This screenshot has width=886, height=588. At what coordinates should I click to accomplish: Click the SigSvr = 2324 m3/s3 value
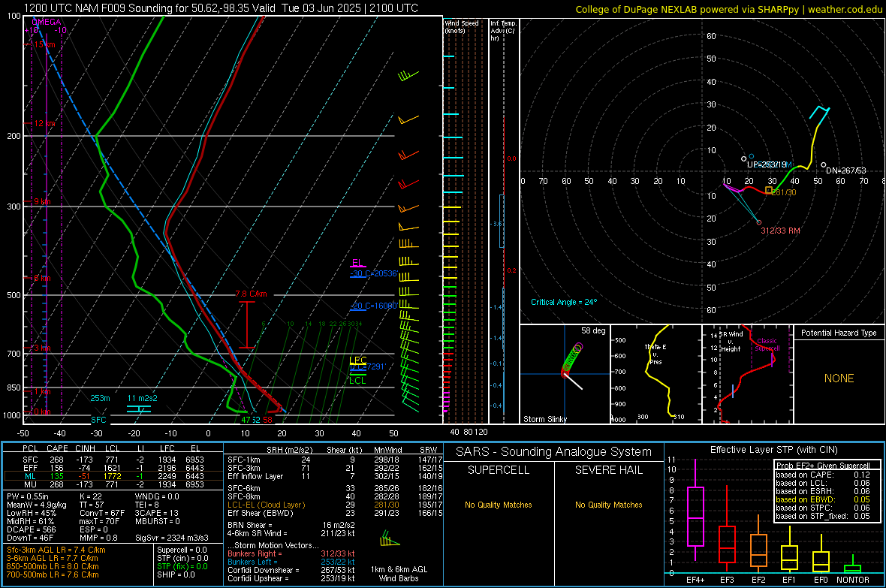coord(171,538)
